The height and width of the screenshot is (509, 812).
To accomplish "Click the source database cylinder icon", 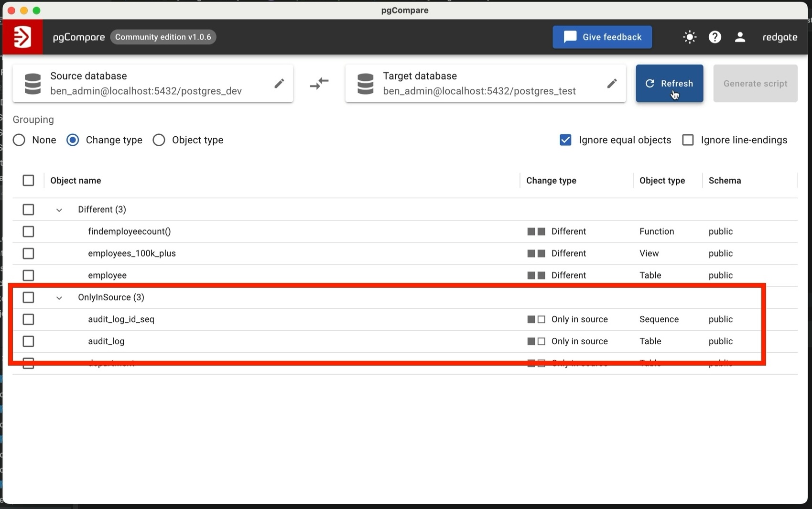I will (32, 84).
